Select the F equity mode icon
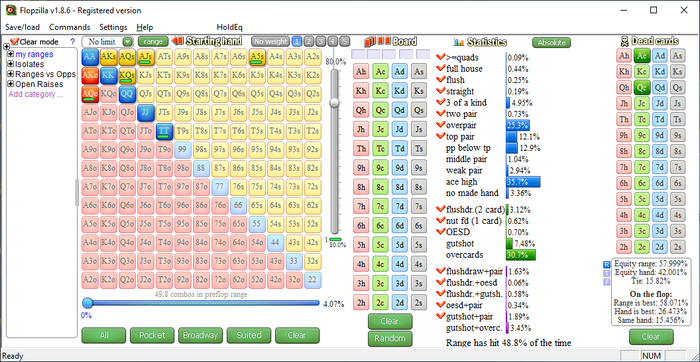 point(606,282)
